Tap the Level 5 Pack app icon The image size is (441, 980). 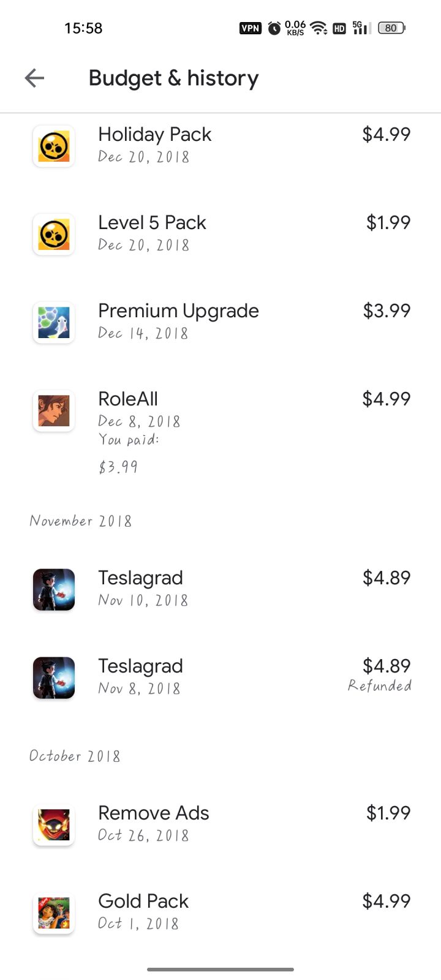click(54, 235)
